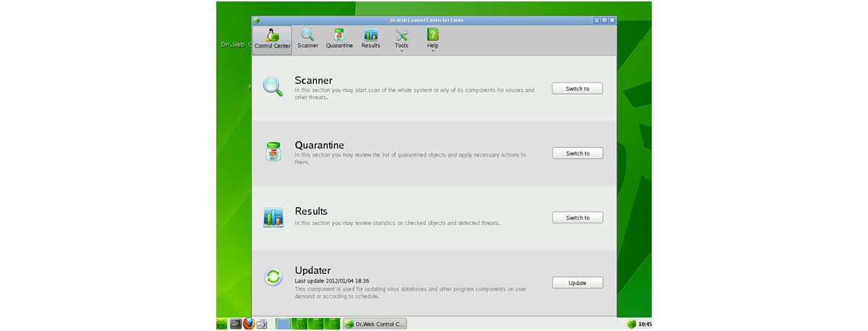This screenshot has width=868, height=331.
Task: Switch to the second workspace in pager
Action: [x=299, y=324]
